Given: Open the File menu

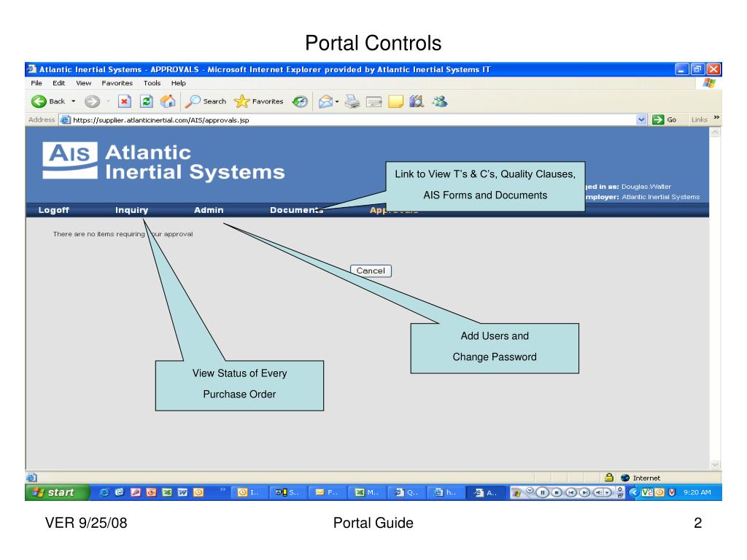Looking at the screenshot, I should pyautogui.click(x=36, y=83).
